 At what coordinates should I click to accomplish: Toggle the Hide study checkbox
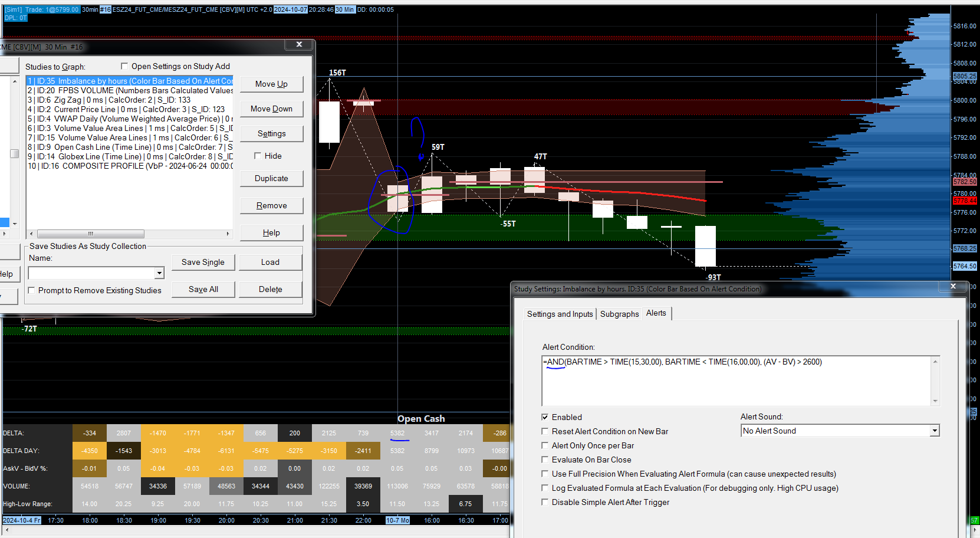point(258,156)
